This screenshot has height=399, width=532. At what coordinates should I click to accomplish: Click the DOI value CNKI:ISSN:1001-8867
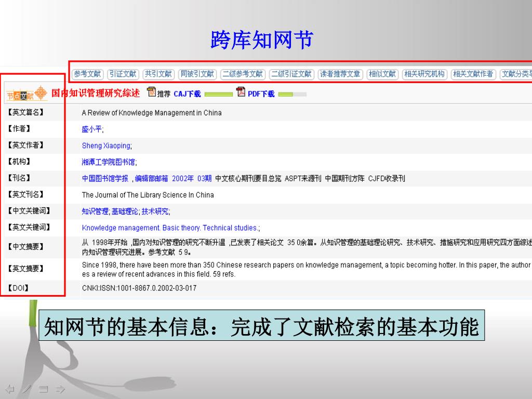click(139, 288)
